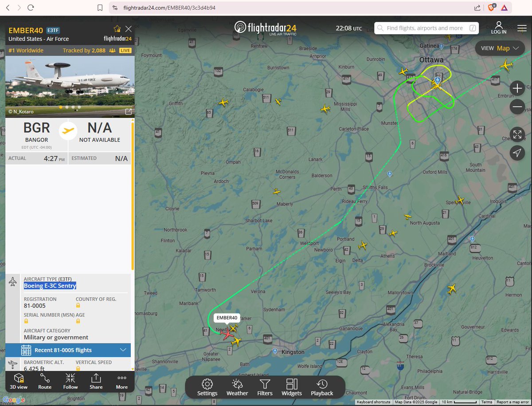Click the locked Age padlock icon
Image resolution: width=532 pixels, height=406 pixels.
pyautogui.click(x=78, y=321)
